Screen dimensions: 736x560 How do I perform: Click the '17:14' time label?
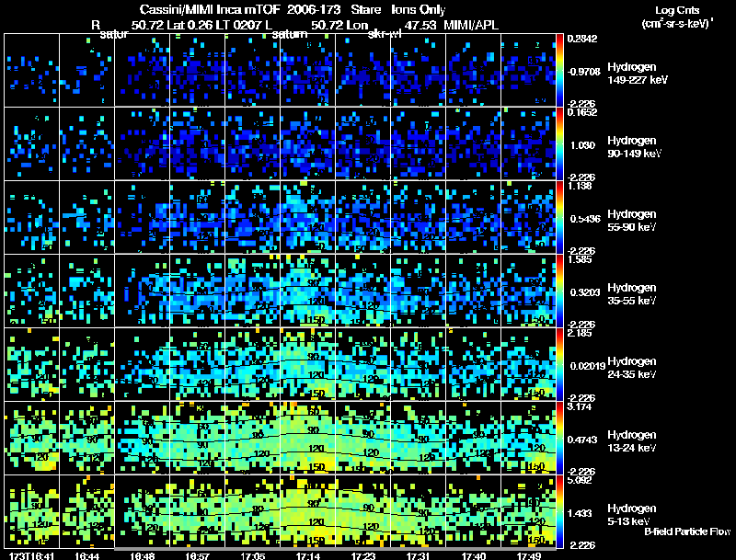(308, 556)
